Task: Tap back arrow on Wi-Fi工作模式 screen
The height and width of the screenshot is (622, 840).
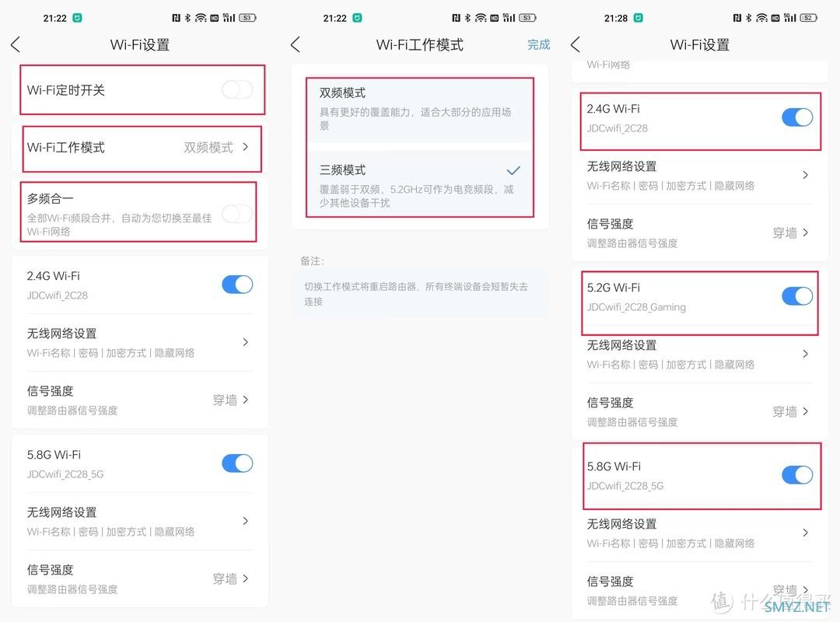Action: click(296, 44)
